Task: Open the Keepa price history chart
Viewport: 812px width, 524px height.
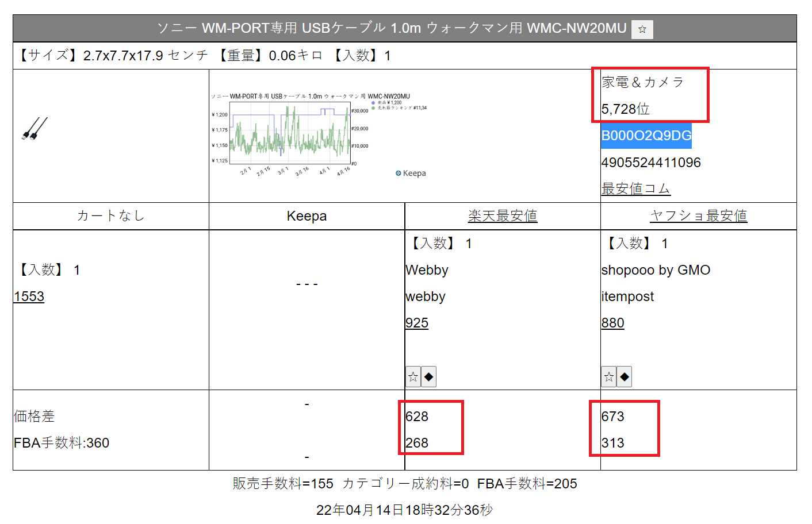Action: click(x=319, y=136)
